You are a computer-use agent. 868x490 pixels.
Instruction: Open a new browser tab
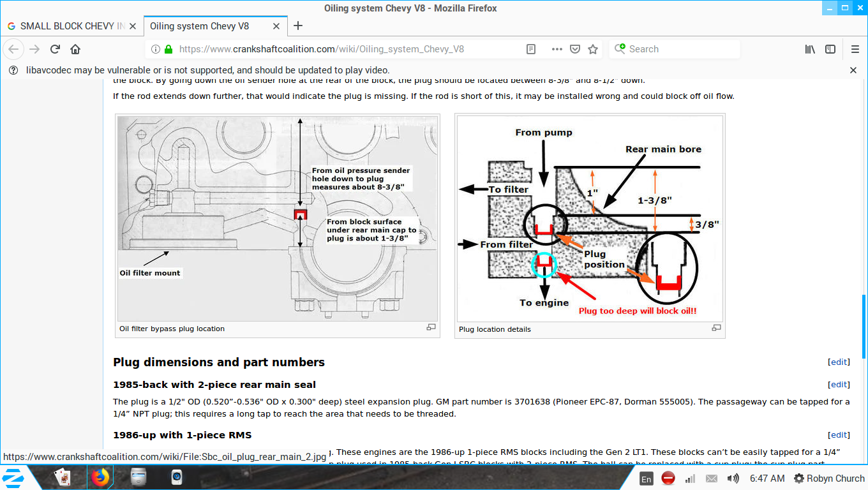click(x=297, y=26)
